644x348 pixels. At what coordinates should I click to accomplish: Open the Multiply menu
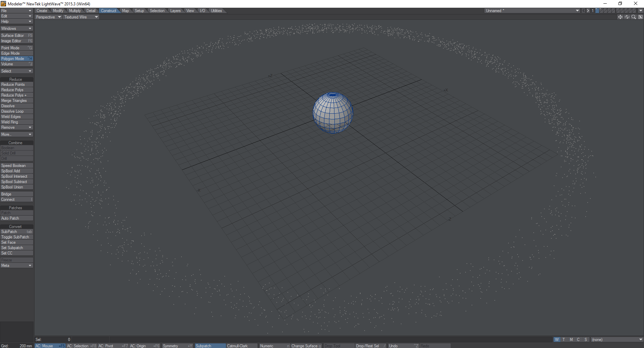click(74, 10)
